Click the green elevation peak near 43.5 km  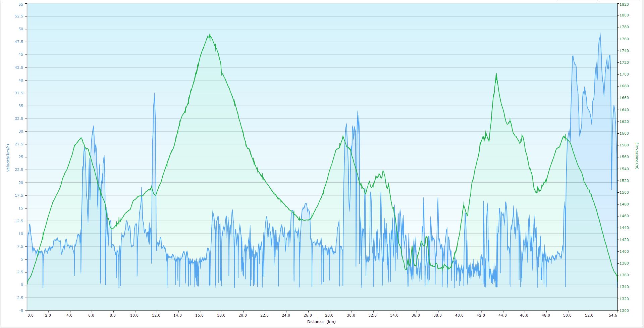coord(496,74)
